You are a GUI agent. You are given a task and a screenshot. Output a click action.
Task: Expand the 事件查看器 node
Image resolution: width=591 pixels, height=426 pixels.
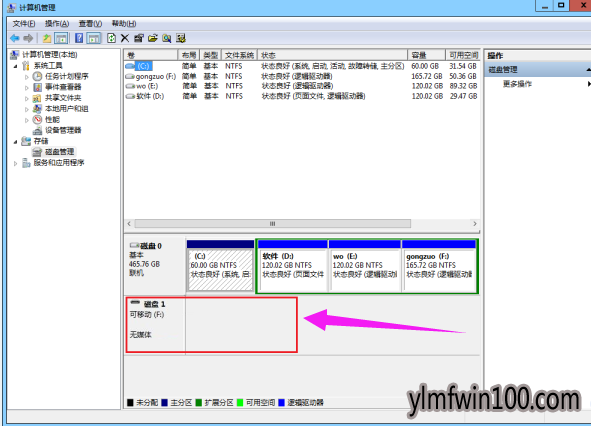pos(27,87)
